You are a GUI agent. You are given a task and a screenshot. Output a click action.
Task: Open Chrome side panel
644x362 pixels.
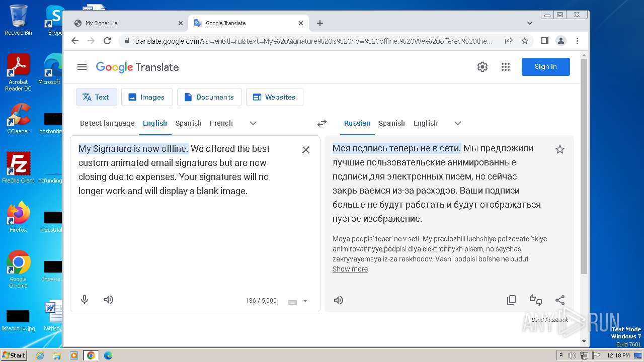click(545, 41)
